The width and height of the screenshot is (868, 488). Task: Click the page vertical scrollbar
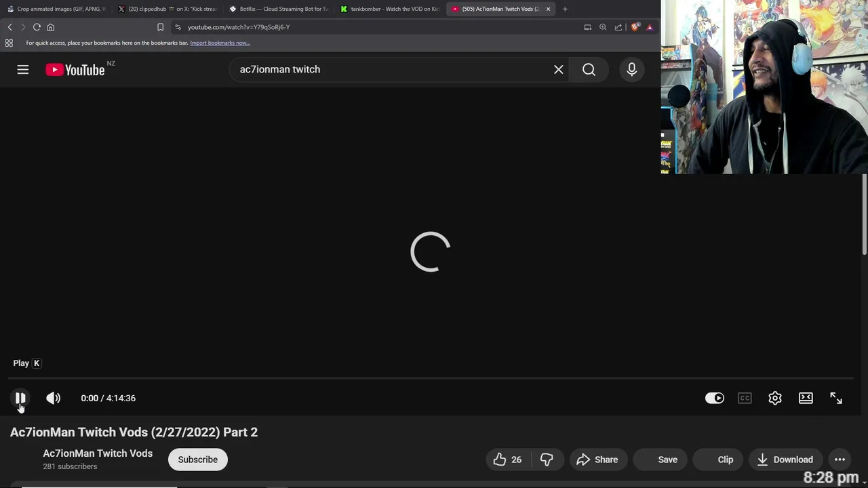coord(865,214)
